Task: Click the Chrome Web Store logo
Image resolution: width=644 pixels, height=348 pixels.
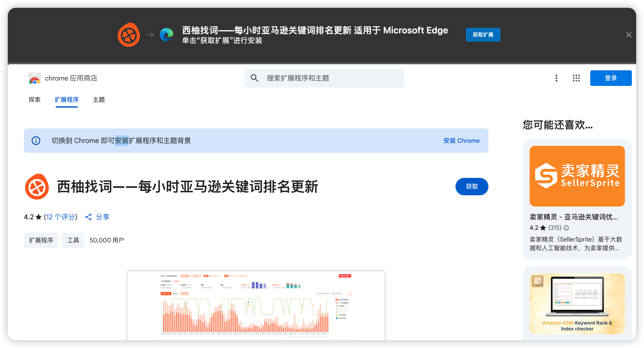Action: pos(34,78)
